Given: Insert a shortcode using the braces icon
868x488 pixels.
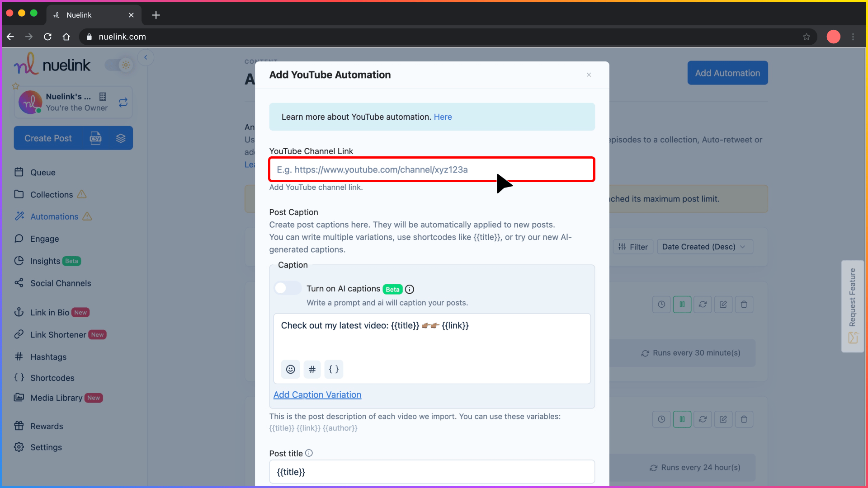Looking at the screenshot, I should point(334,369).
